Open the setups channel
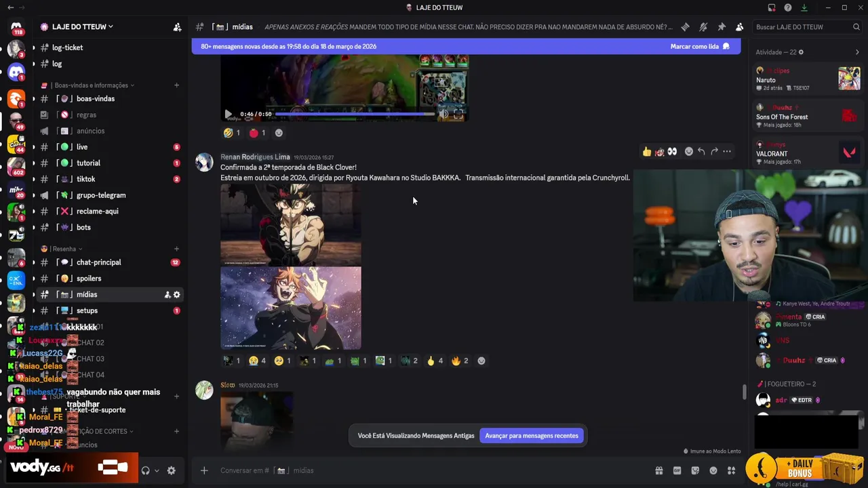Screen dimensions: 868x488 (108, 310)
